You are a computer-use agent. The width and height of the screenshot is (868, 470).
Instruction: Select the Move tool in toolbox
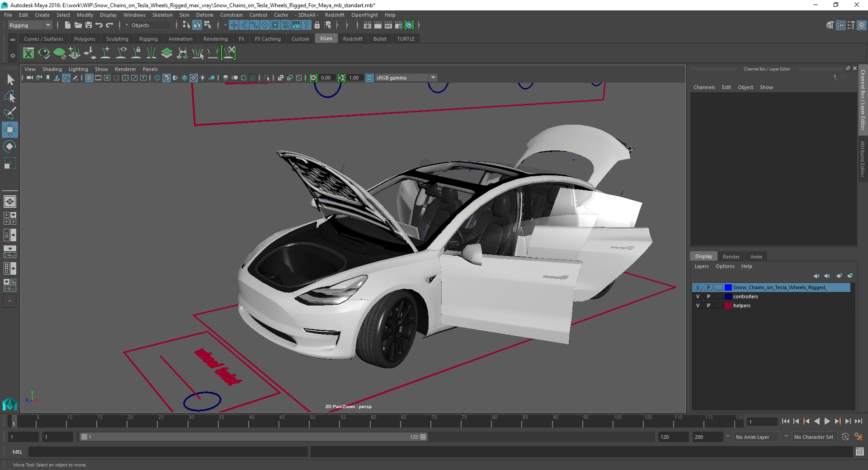[10, 130]
